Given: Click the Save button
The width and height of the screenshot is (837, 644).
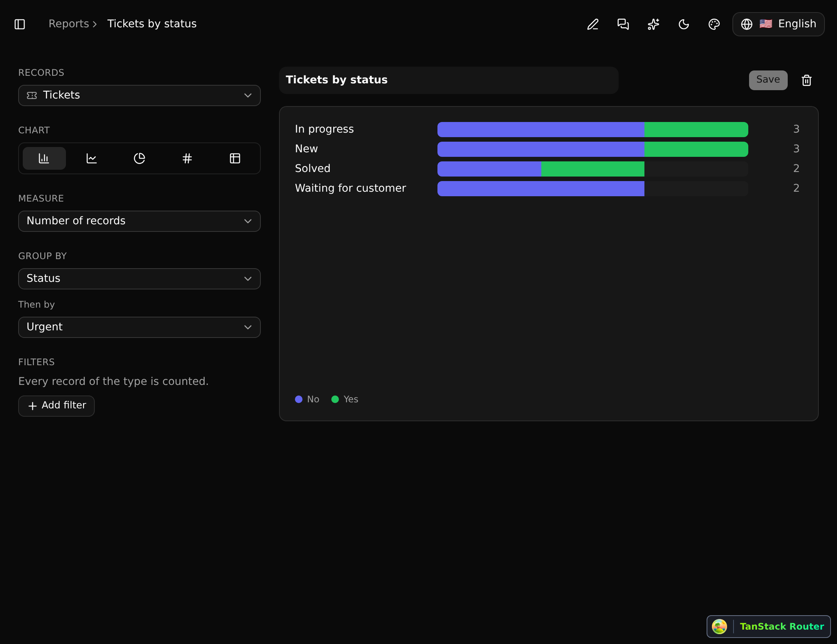Looking at the screenshot, I should (768, 80).
